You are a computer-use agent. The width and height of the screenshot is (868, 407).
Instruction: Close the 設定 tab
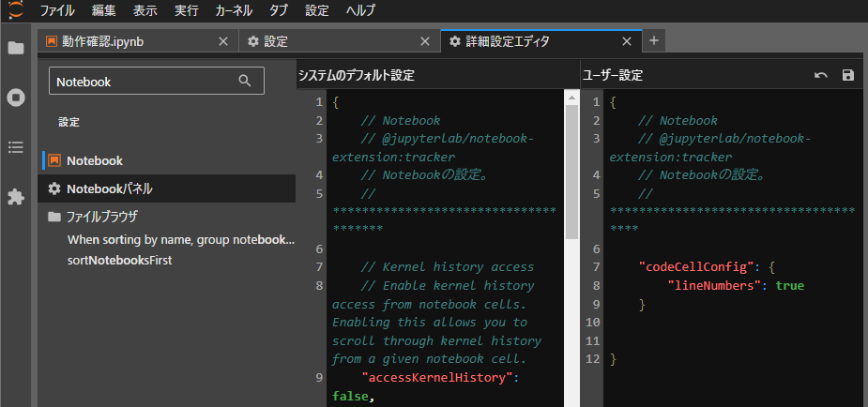pos(425,41)
